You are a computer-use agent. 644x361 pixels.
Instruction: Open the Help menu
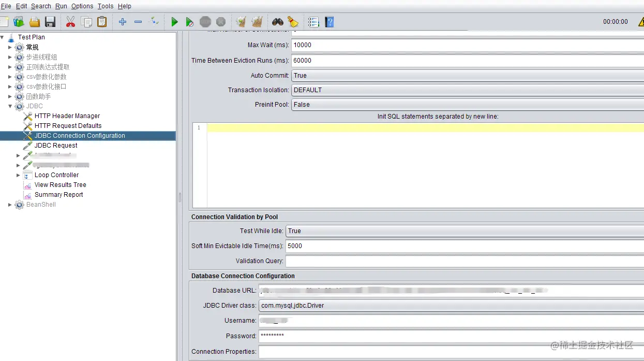[125, 6]
